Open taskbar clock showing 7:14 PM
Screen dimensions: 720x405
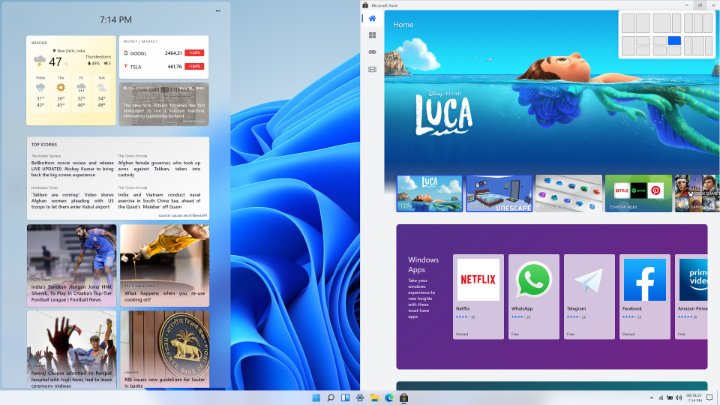coord(694,398)
